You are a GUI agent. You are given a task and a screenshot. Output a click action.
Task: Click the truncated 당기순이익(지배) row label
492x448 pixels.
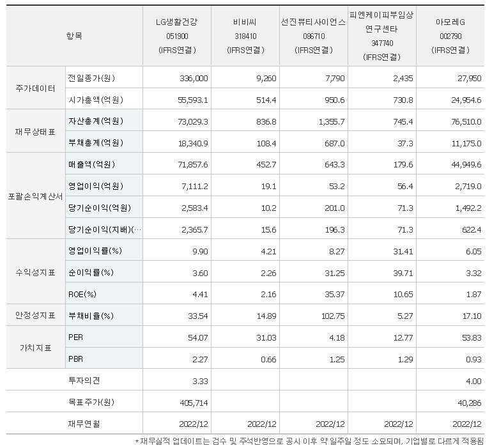(105, 229)
